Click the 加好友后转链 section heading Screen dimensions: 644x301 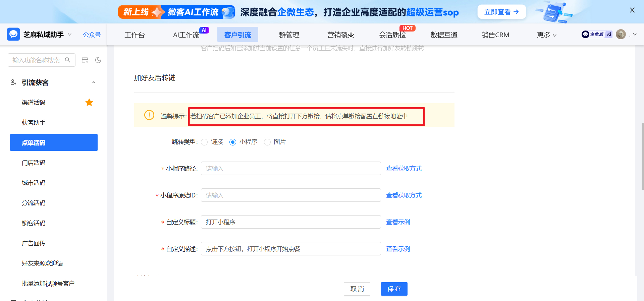pos(155,78)
